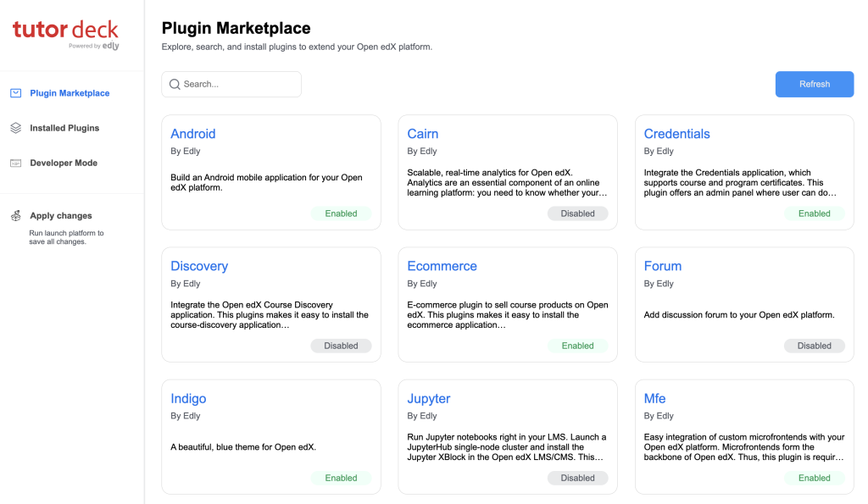
Task: Toggle the Forum plugin Disabled badge
Action: tap(814, 346)
